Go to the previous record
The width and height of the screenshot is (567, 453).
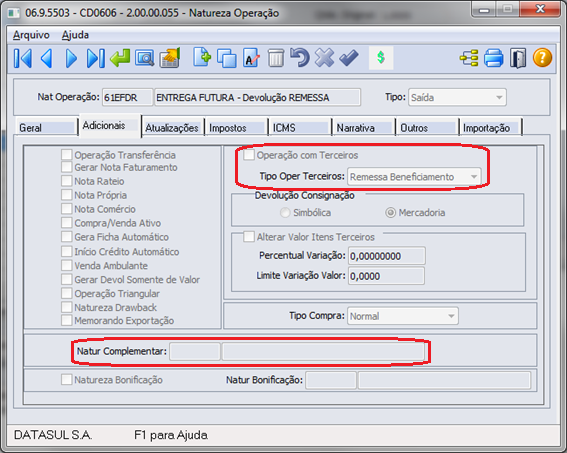(x=47, y=58)
